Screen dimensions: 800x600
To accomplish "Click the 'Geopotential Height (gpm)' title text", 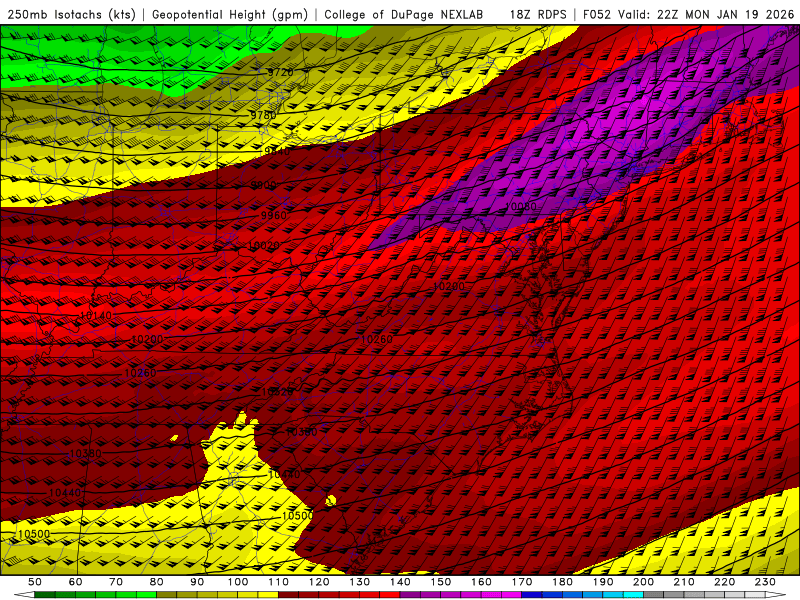I will pos(230,15).
